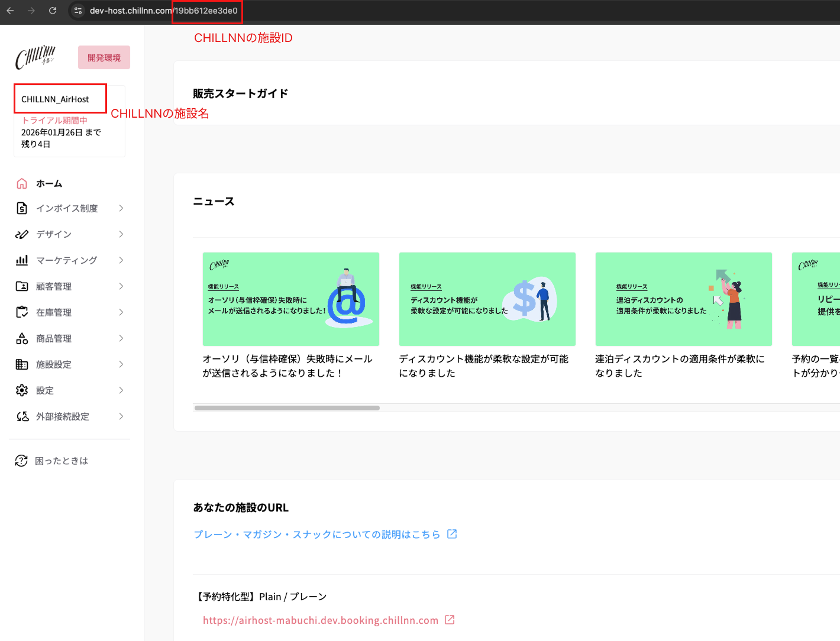Click the CHILLNN_AirHost facility name
This screenshot has width=840, height=641.
(x=55, y=99)
